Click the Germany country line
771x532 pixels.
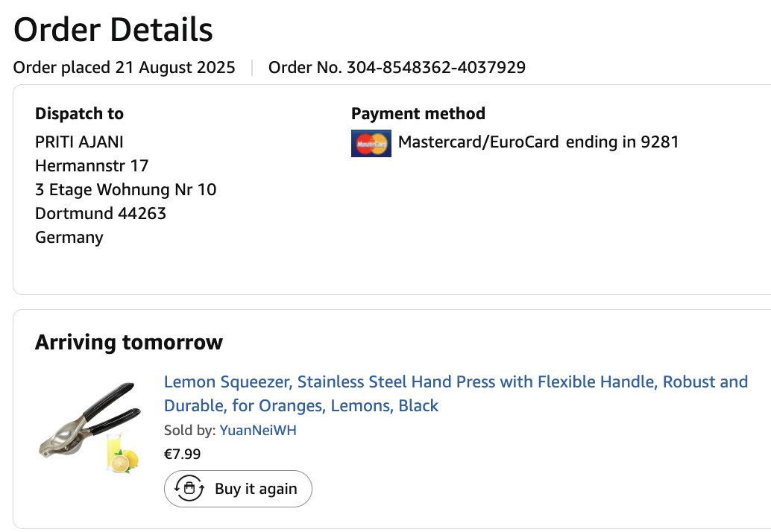pos(69,237)
